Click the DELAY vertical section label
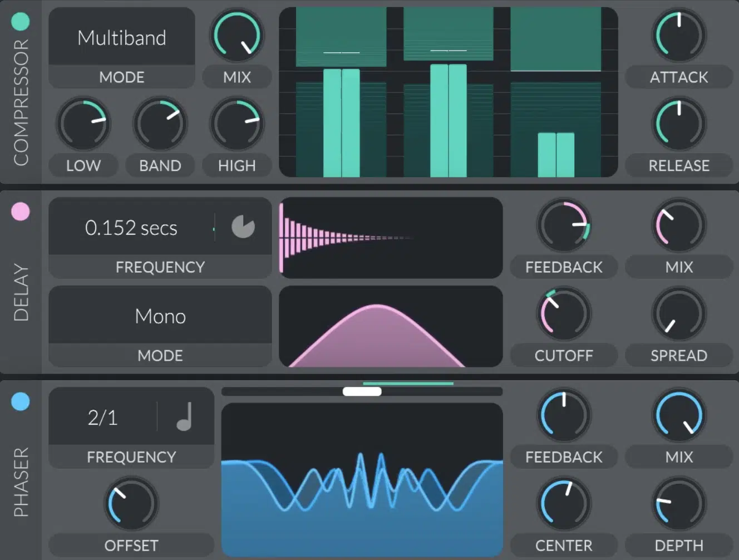The height and width of the screenshot is (560, 739). point(21,292)
